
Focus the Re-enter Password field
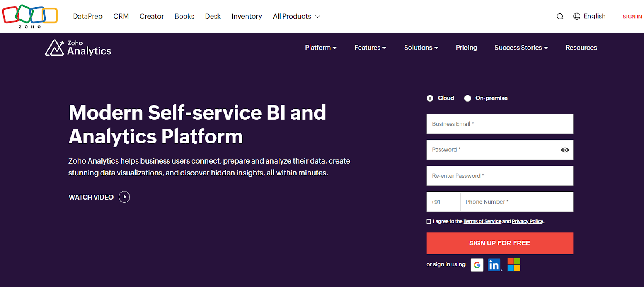500,176
